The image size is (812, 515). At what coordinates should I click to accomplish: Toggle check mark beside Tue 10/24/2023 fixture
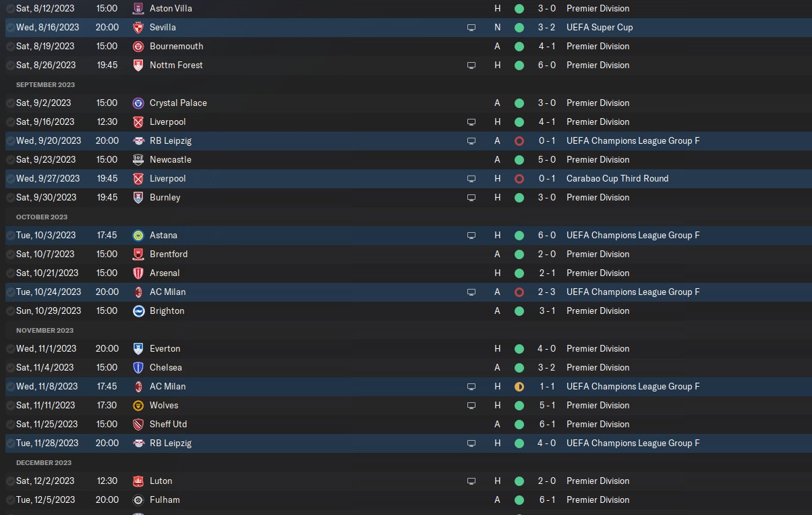[10, 292]
